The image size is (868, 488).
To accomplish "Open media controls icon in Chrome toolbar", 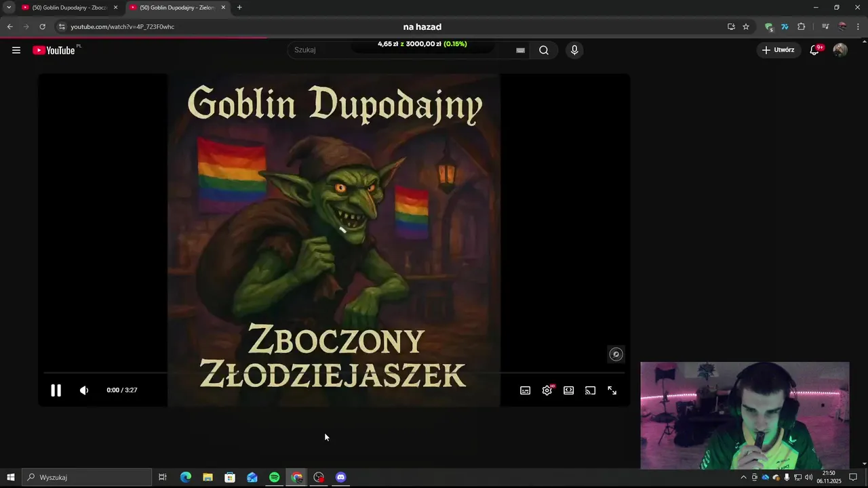I will pyautogui.click(x=825, y=27).
